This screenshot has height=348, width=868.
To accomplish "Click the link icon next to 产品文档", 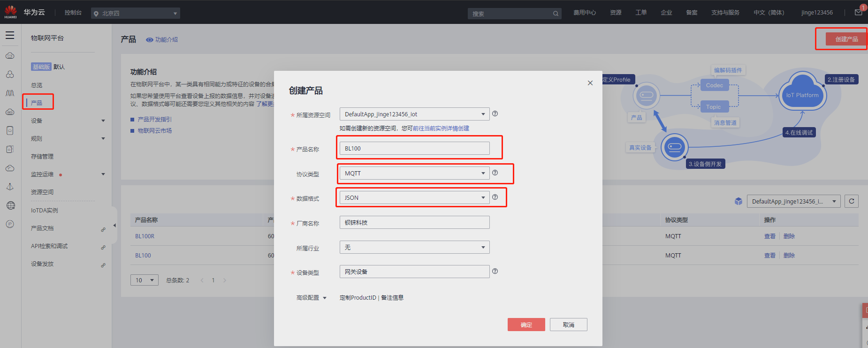I will (x=103, y=229).
